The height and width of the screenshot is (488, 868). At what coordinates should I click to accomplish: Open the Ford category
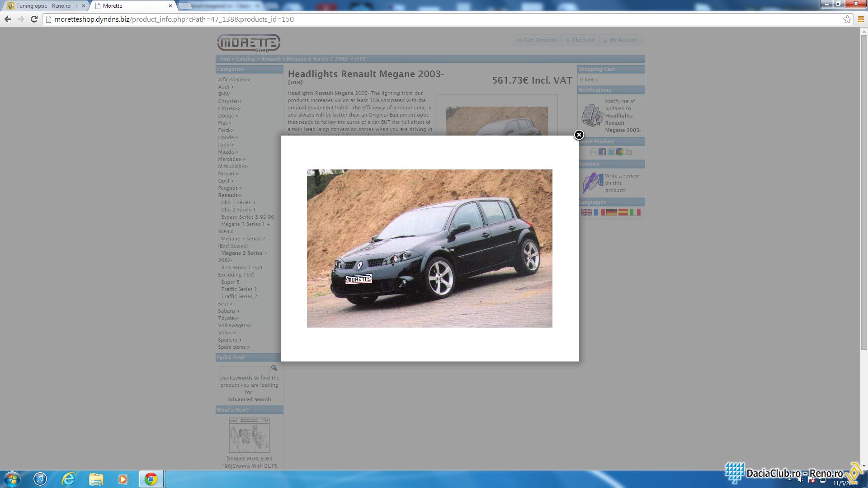(226, 130)
